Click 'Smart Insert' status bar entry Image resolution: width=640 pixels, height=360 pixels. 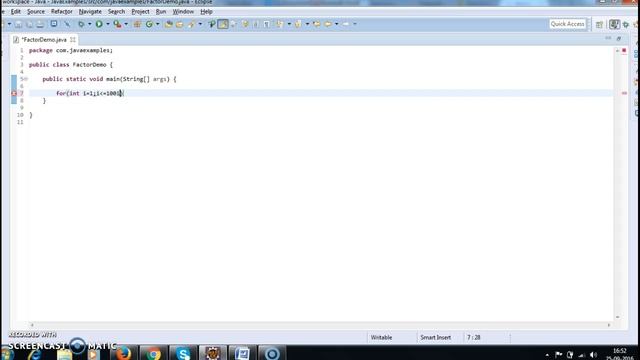(436, 338)
